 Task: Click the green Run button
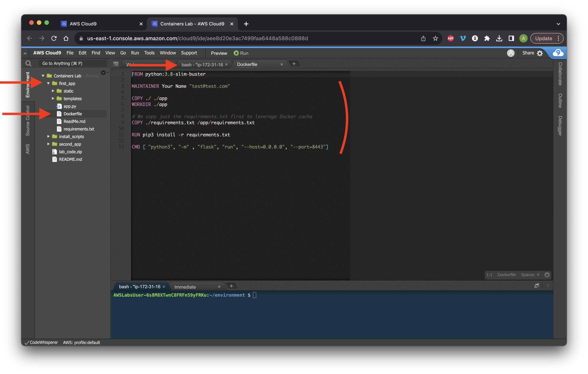[x=241, y=53]
